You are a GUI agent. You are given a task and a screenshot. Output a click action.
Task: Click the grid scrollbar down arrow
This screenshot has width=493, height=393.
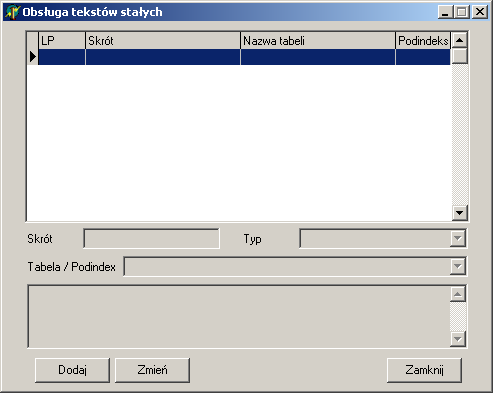point(460,212)
